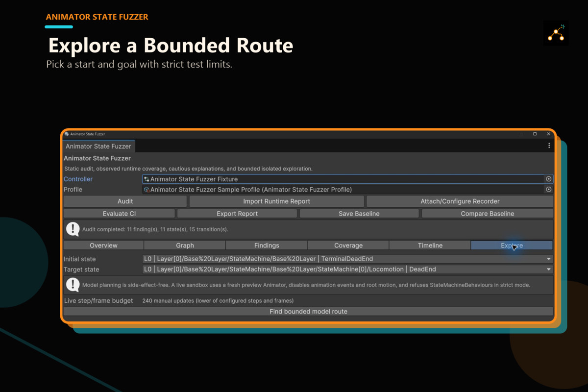Select the Explore tab
588x392 pixels.
[512, 245]
